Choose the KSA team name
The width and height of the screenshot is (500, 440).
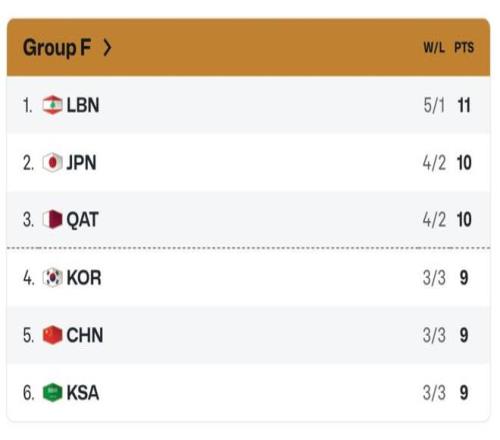click(x=83, y=393)
